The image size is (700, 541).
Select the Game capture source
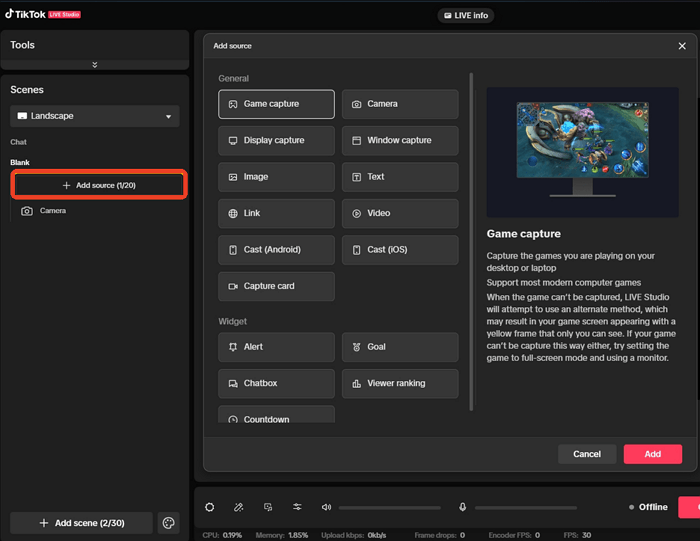click(276, 104)
